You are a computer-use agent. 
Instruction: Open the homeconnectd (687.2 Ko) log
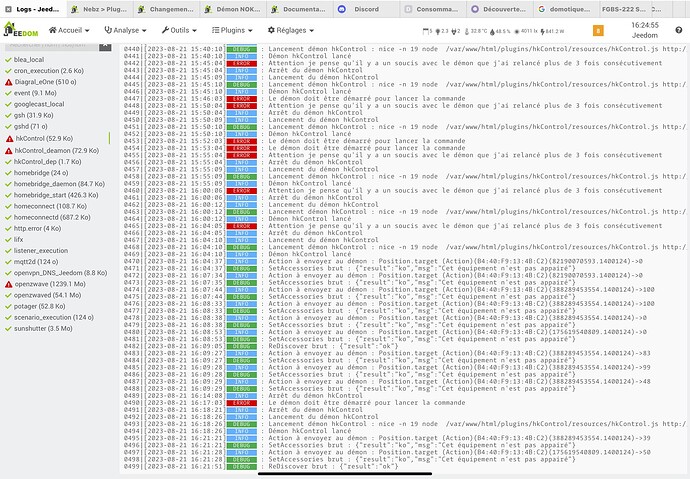(x=48, y=217)
